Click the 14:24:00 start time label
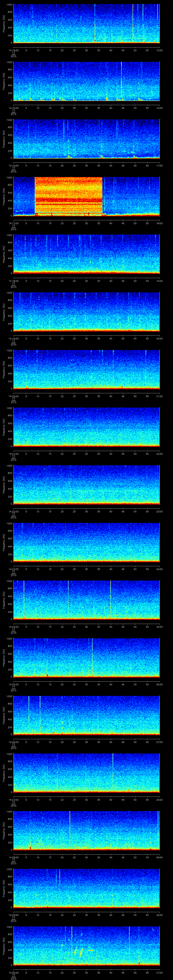 pos(13,627)
